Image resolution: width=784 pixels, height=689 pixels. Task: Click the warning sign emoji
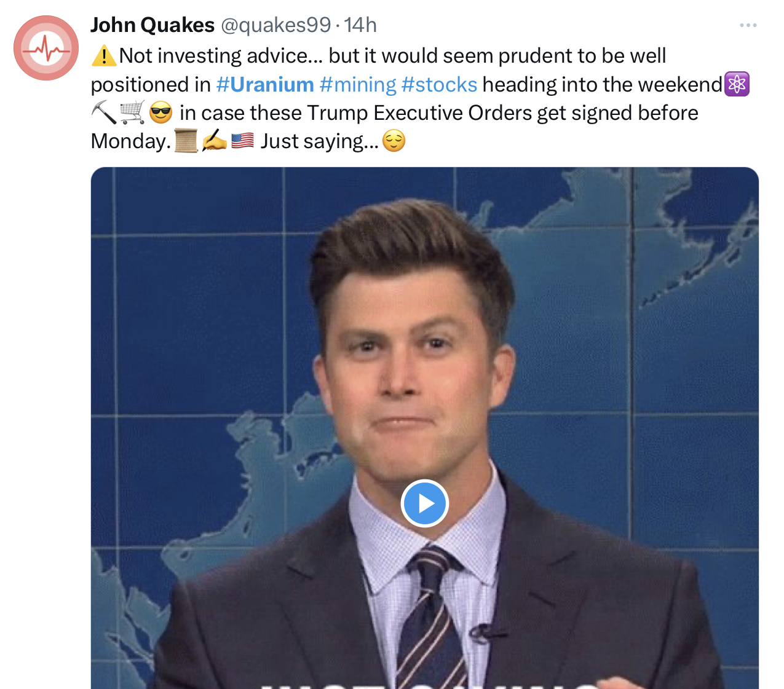pos(103,56)
